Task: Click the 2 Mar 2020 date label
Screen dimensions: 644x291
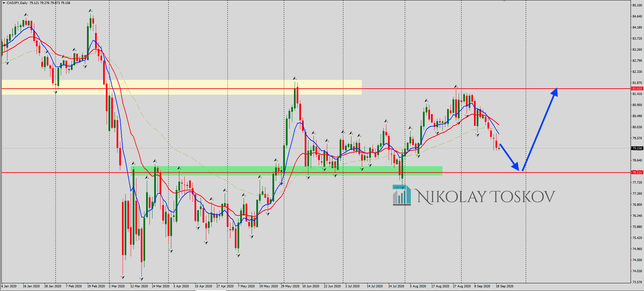Action: click(x=117, y=286)
